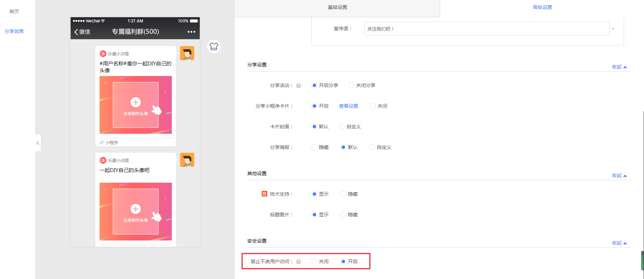Click the 小程序 link icon under first card
644x279 pixels.
(102, 142)
